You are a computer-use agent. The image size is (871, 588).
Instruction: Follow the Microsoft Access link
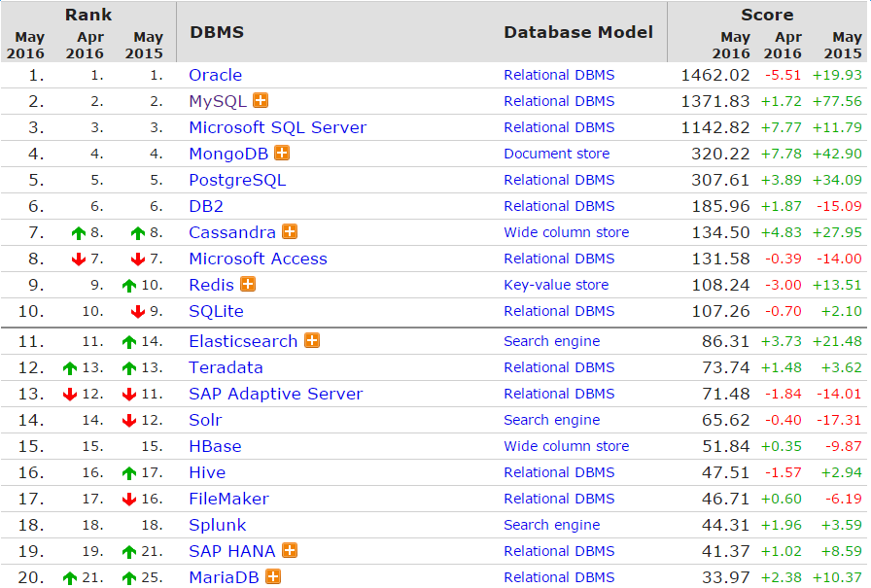tap(258, 259)
